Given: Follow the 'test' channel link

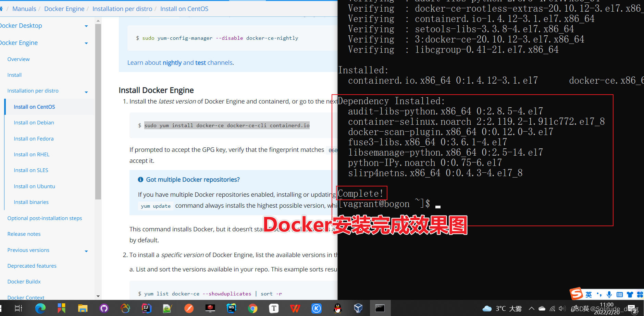Looking at the screenshot, I should pos(200,63).
